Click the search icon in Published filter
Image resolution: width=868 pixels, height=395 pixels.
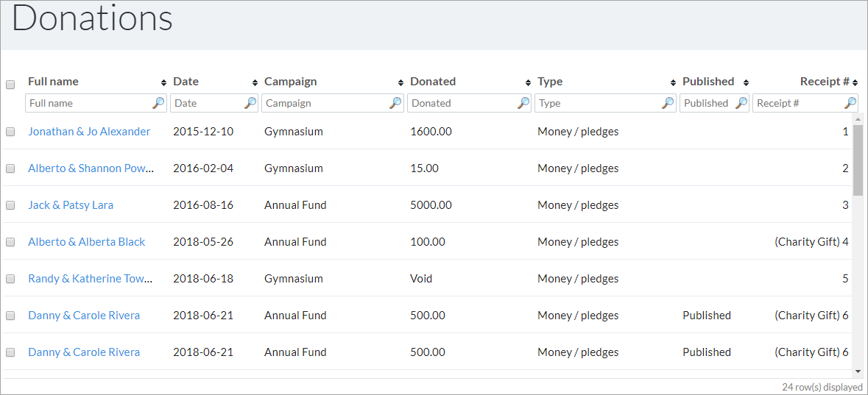pyautogui.click(x=741, y=103)
